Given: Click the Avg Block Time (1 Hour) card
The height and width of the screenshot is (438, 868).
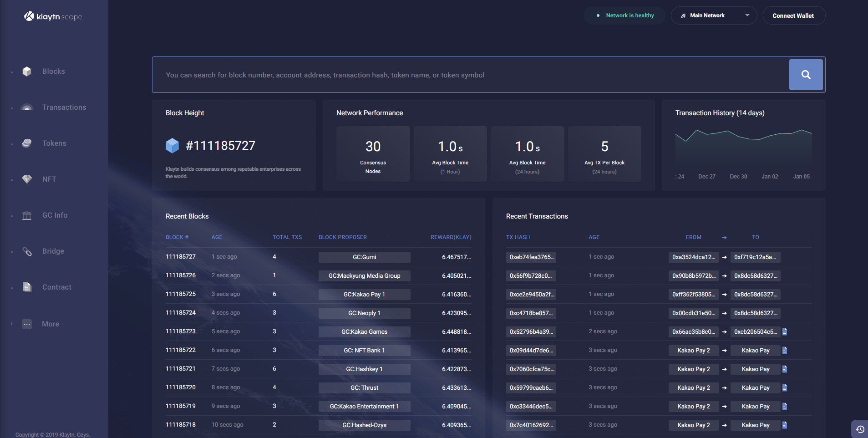Looking at the screenshot, I should [450, 154].
